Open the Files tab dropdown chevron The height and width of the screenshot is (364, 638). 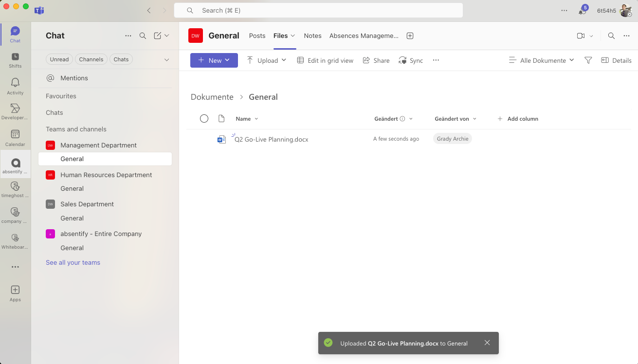[293, 36]
